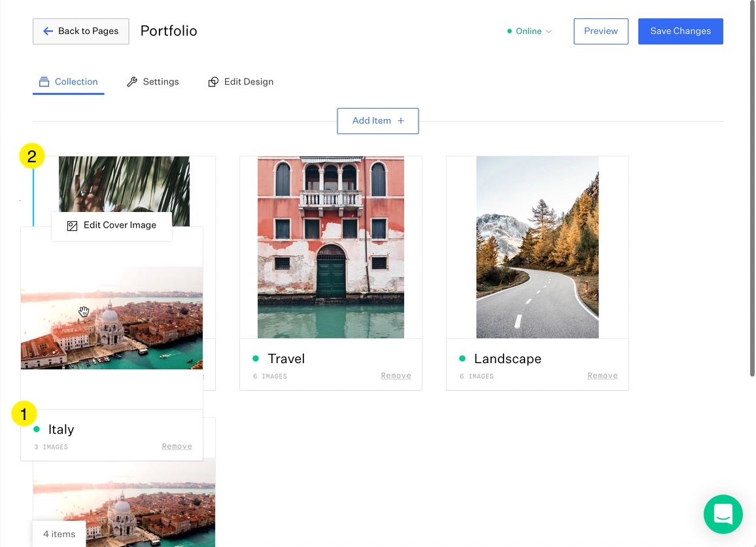
Task: Click the Edit Design shapes icon
Action: (x=213, y=82)
